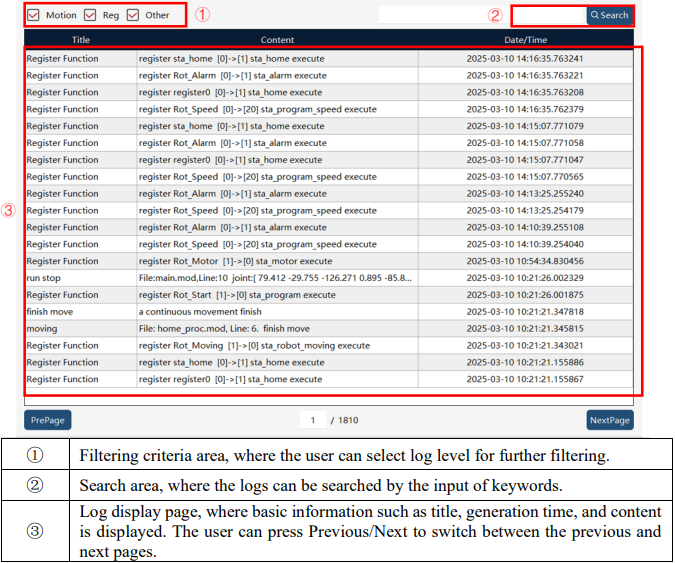This screenshot has width=675, height=563.
Task: Sort by the Title column header
Action: click(x=81, y=40)
